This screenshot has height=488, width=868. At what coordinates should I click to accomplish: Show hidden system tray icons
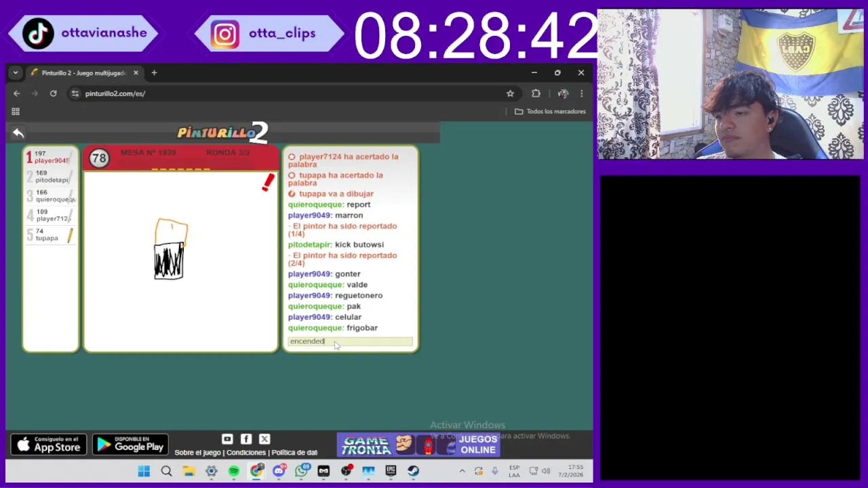[x=462, y=471]
